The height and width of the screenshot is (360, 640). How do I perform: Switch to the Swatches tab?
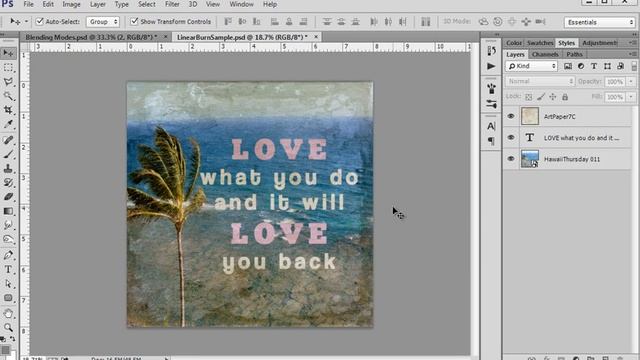540,43
